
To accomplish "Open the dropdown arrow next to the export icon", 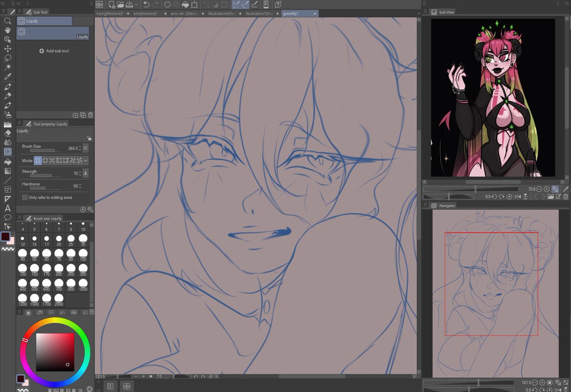I will click(x=136, y=4).
